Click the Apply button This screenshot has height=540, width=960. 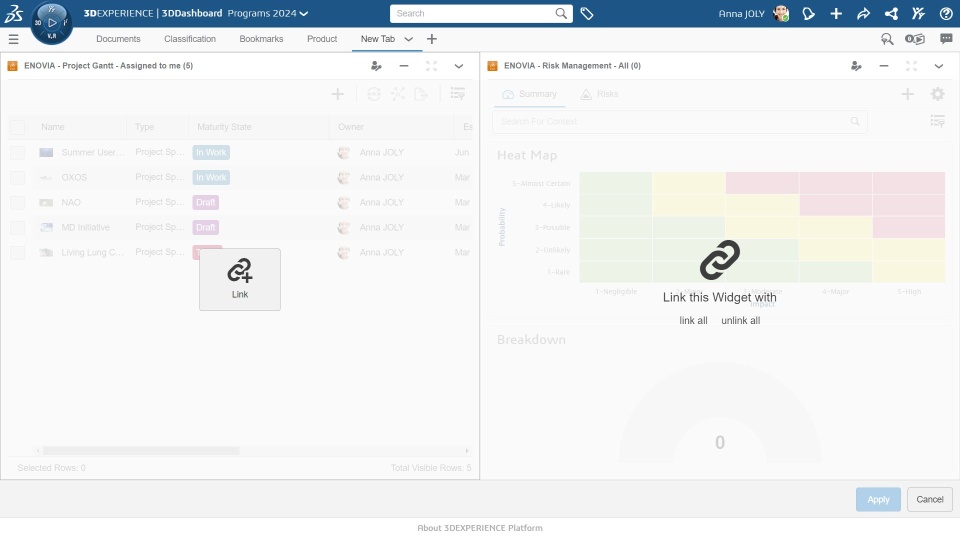(878, 500)
